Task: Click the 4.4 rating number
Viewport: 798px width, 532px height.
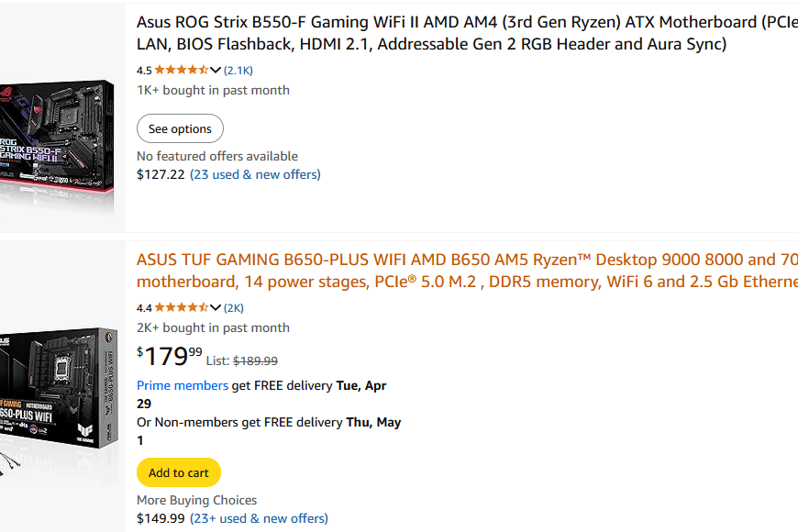Action: (144, 307)
